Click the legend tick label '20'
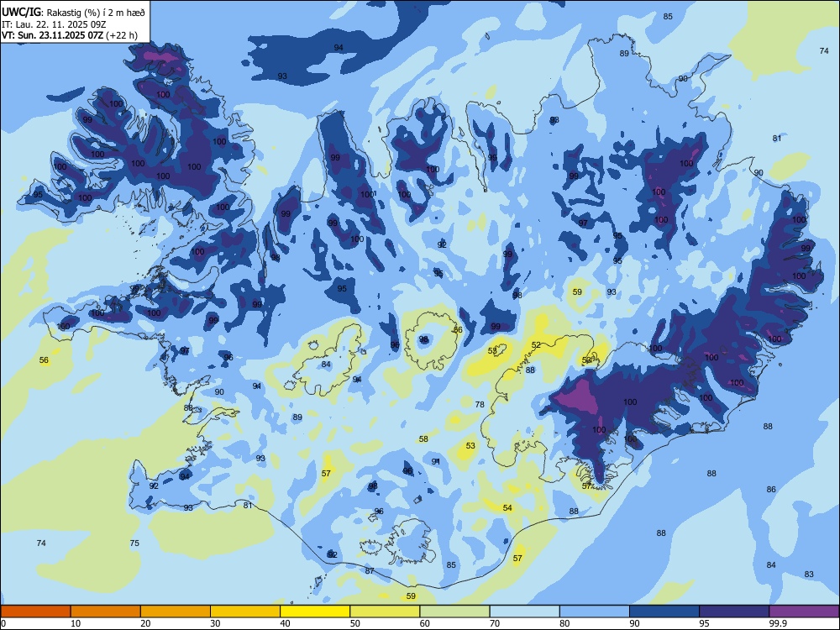Viewport: 840px width, 630px height. click(x=145, y=623)
